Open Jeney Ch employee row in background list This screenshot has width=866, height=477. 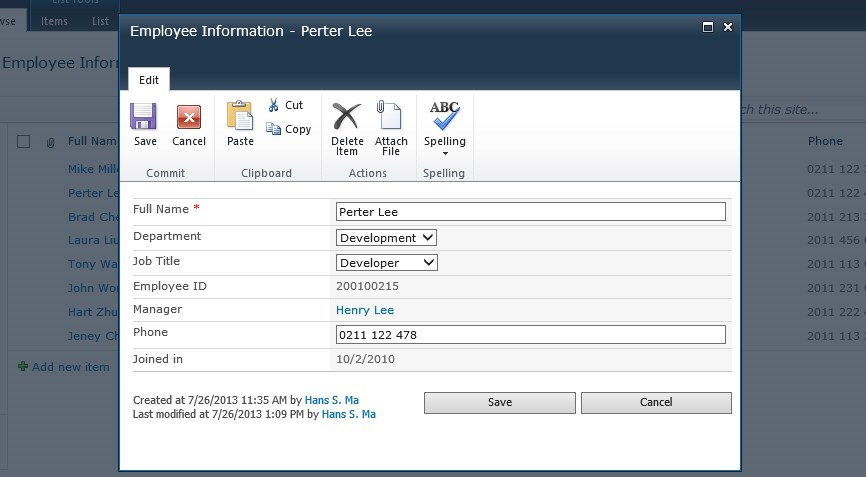click(93, 336)
